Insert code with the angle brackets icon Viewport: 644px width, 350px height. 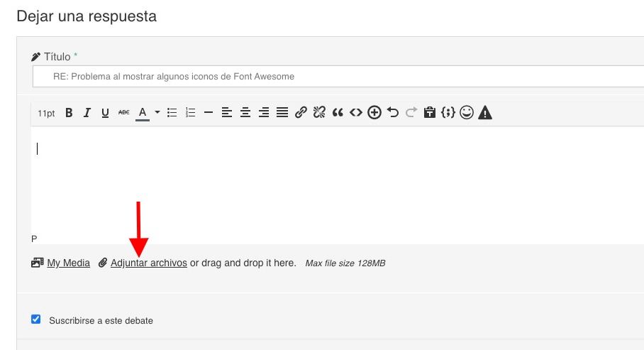[355, 112]
